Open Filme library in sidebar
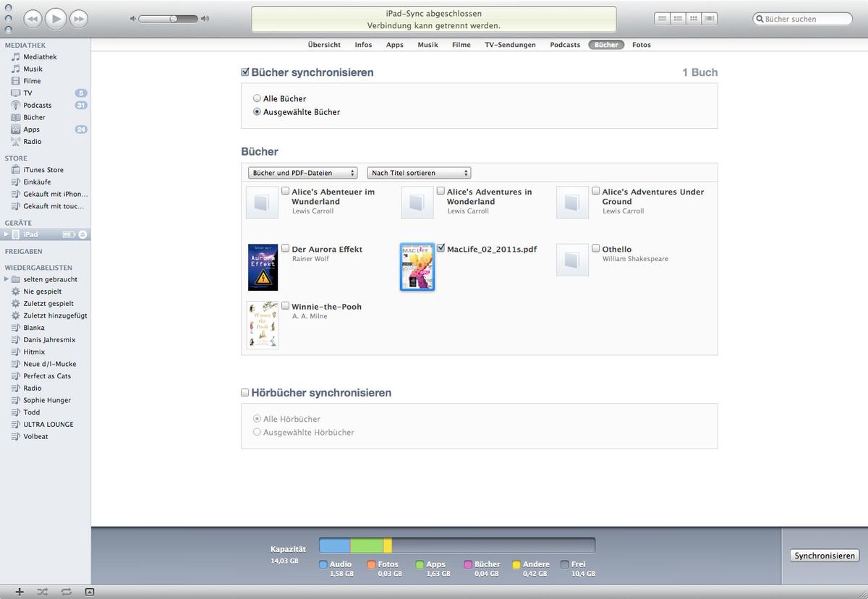The height and width of the screenshot is (599, 868). [32, 81]
